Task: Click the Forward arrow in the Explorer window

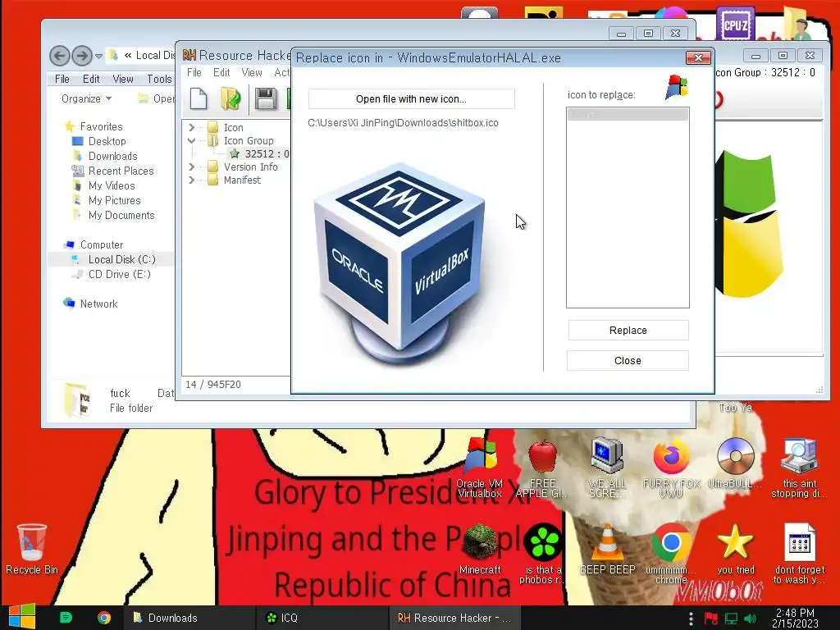Action: [82, 55]
